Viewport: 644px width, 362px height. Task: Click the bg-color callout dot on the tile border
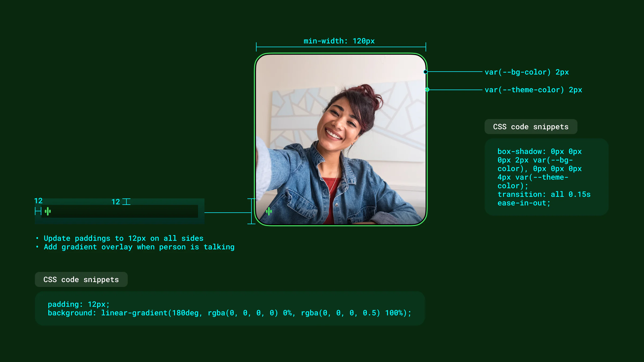tap(426, 72)
